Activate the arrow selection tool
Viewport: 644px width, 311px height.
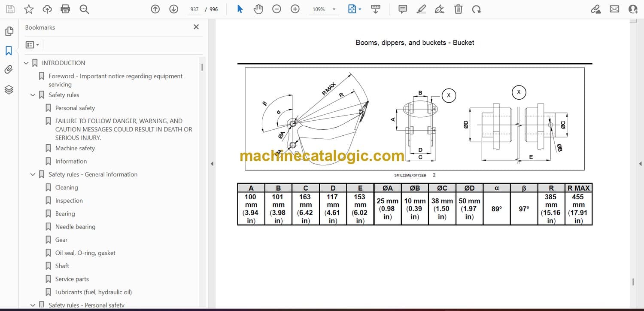pos(240,9)
